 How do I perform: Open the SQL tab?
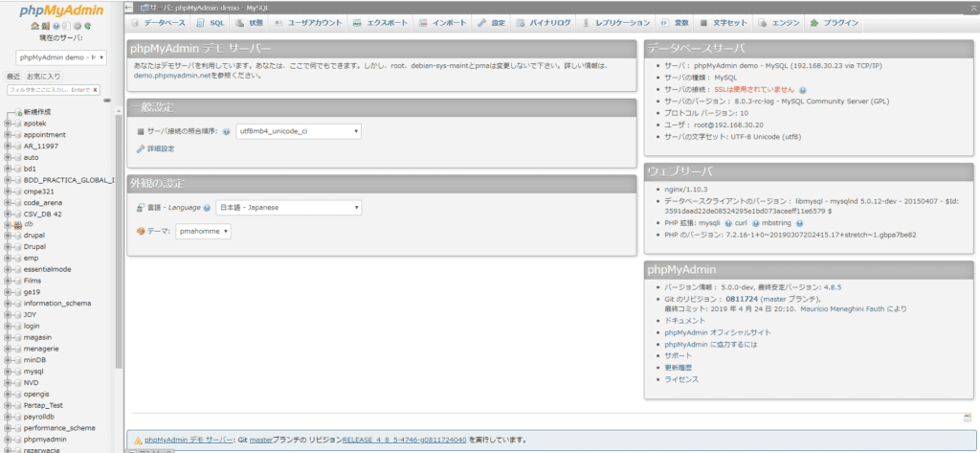click(210, 23)
